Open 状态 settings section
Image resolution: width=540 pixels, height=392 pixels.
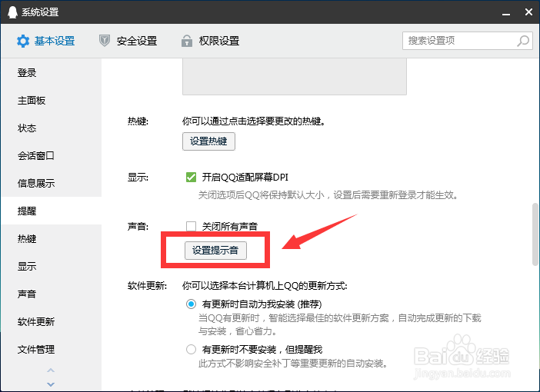[x=51, y=128]
